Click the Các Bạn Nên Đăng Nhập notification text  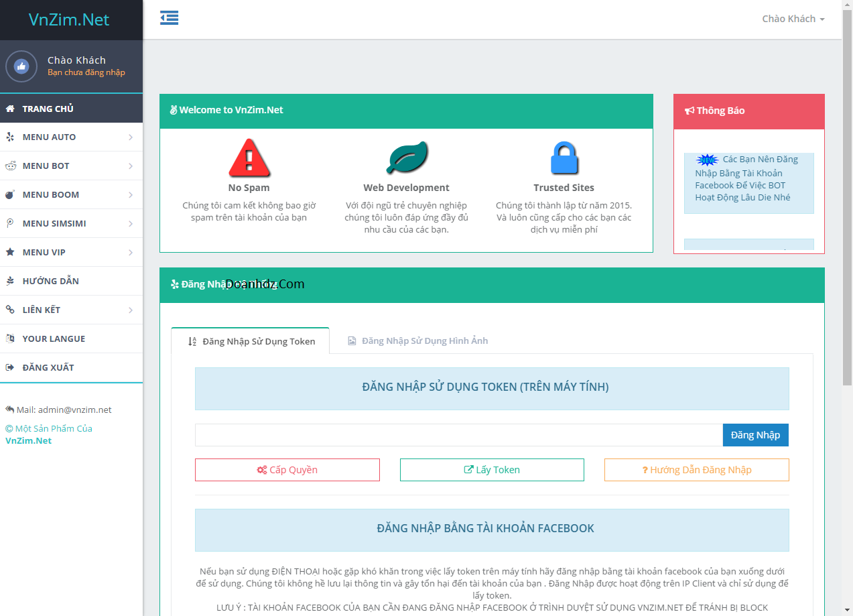point(746,179)
